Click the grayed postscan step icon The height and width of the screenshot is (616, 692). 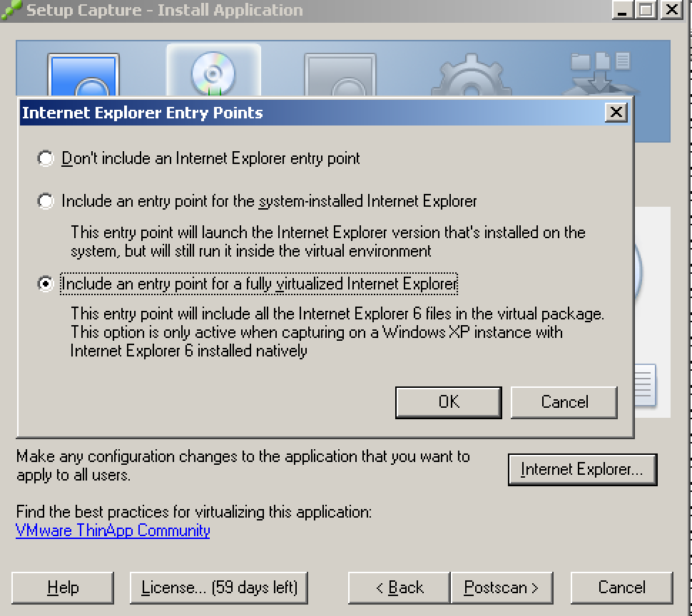[x=340, y=75]
